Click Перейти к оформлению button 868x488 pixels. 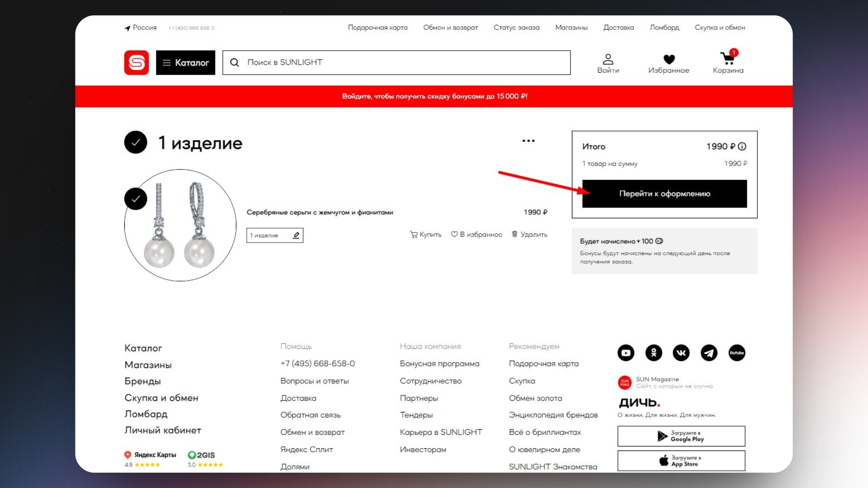click(x=665, y=194)
